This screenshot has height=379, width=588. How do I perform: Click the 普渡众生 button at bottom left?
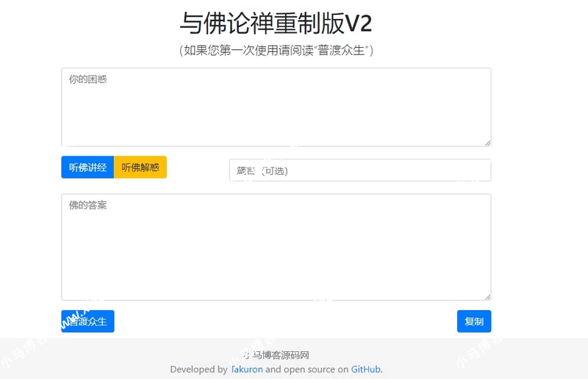(x=87, y=322)
